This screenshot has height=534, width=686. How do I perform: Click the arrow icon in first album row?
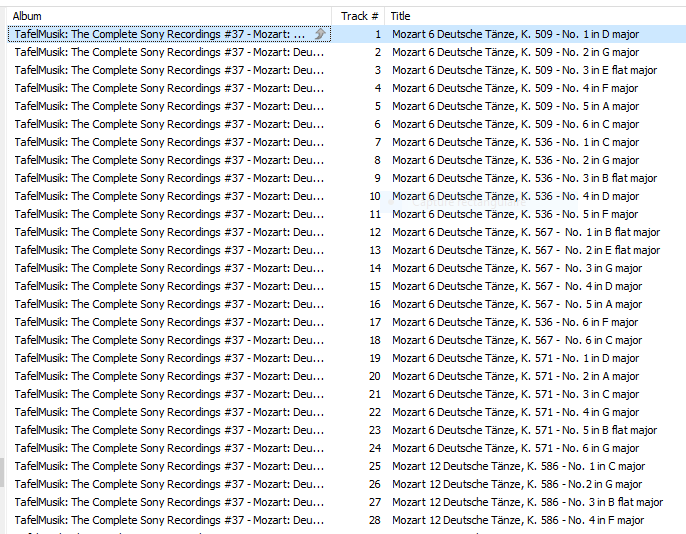point(320,34)
